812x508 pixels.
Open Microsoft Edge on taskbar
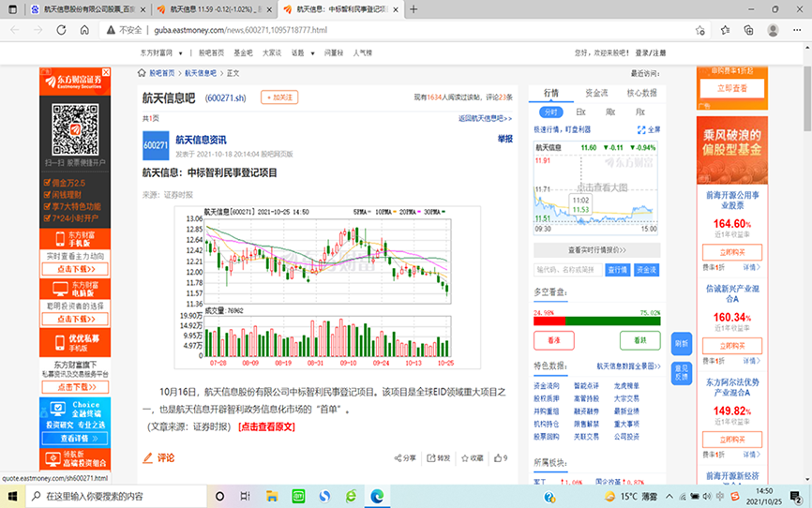377,497
